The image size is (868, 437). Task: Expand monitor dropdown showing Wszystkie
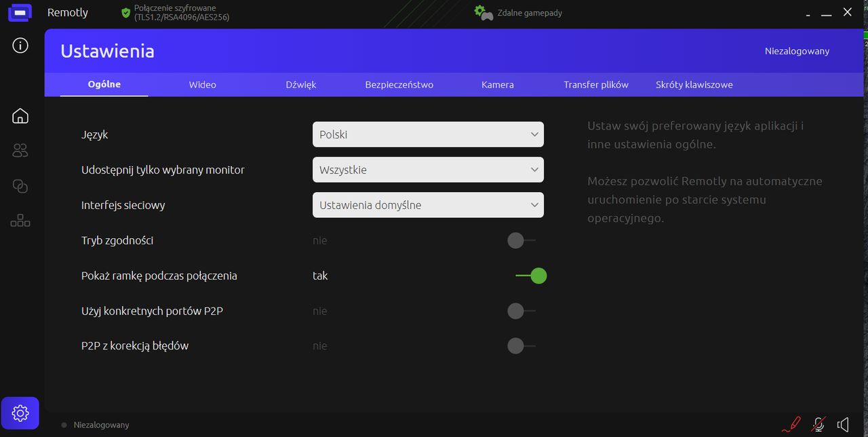click(428, 170)
